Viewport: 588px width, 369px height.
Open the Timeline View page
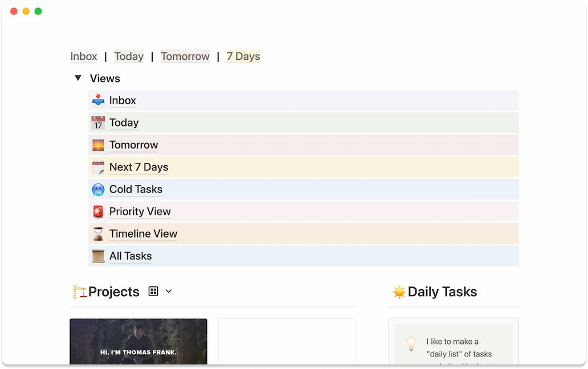tap(143, 234)
